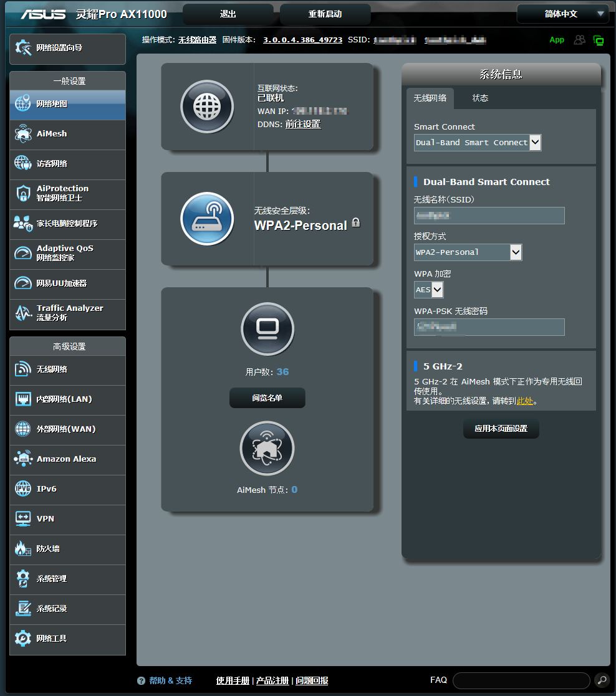
Task: Focus the WPA-PSK 无线密码 input field
Action: click(489, 327)
